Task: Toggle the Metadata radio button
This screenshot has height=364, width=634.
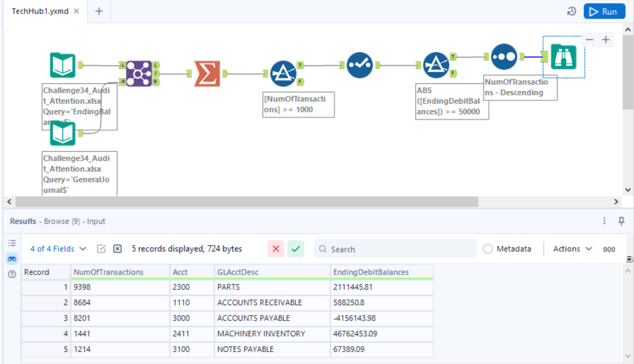Action: [x=488, y=249]
